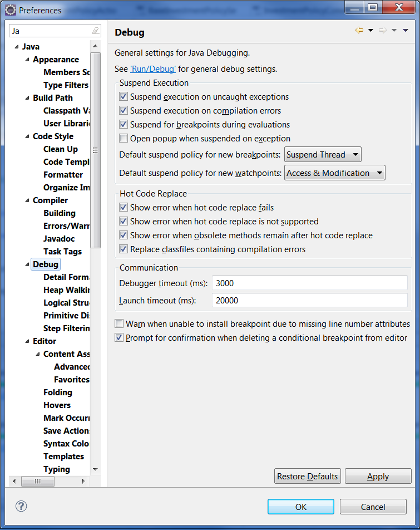Viewport: 420px width, 530px height.
Task: Confirm with the OK button
Action: 301,507
